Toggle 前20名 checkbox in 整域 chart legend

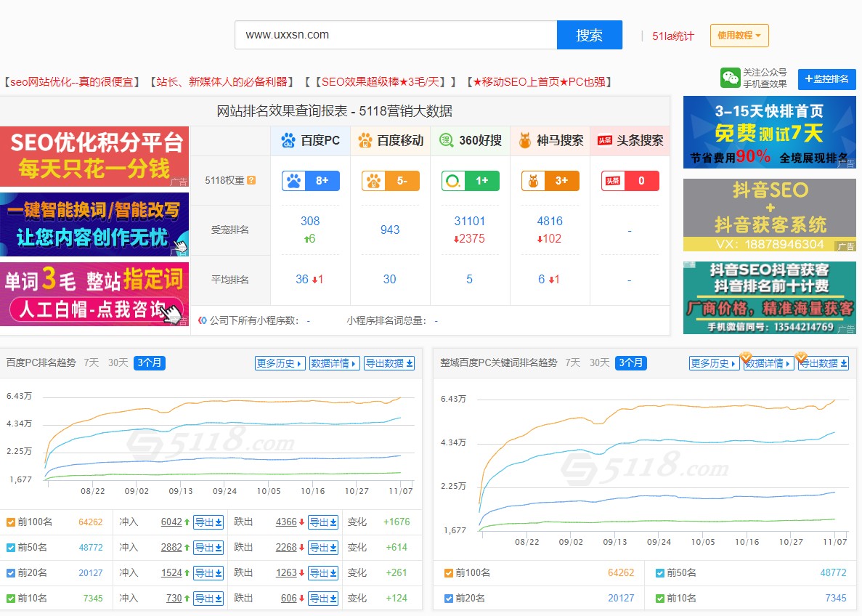[x=449, y=599]
